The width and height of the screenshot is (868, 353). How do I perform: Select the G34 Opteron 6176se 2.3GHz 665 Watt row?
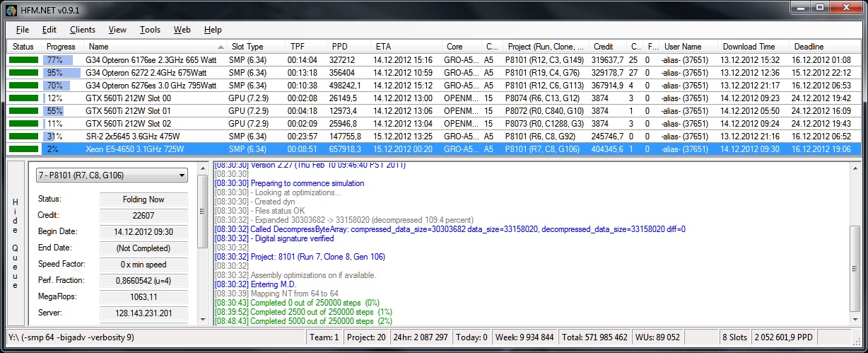tap(434, 60)
